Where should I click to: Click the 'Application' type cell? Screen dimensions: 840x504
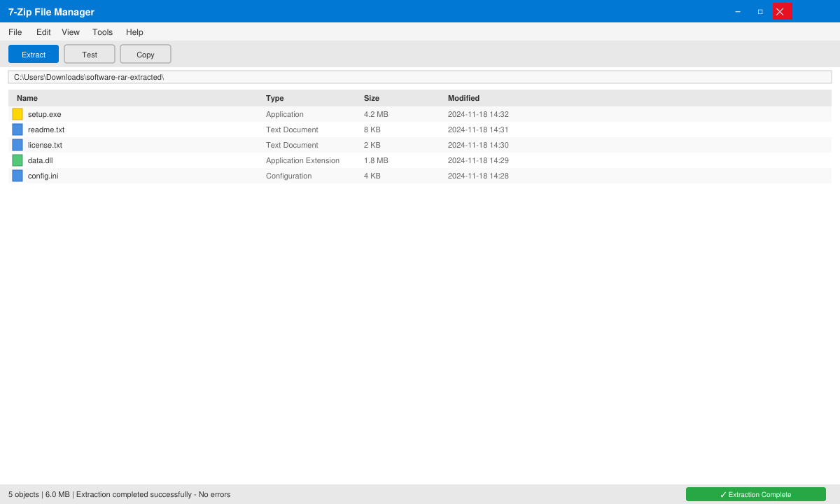[285, 114]
